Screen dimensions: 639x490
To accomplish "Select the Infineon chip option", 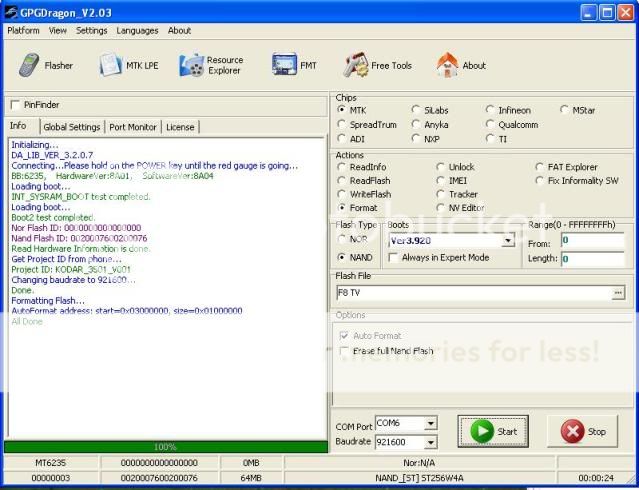I will pos(489,110).
